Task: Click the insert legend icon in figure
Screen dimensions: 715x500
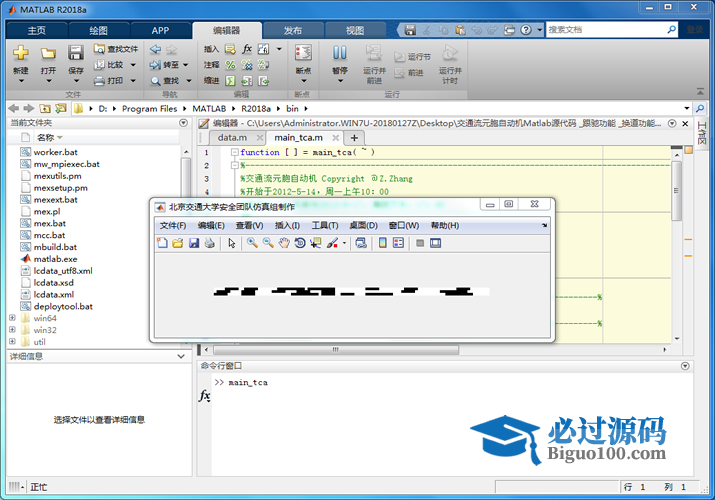Action: click(399, 243)
